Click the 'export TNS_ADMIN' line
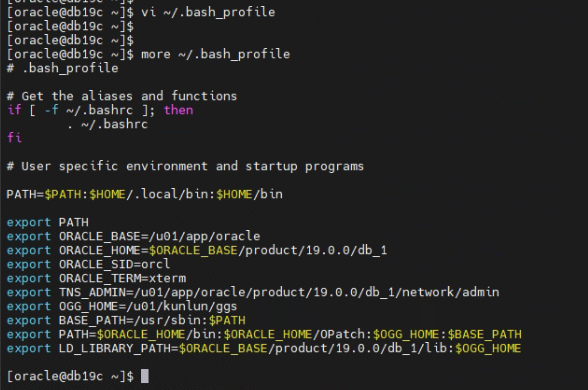The width and height of the screenshot is (588, 390). 253,292
